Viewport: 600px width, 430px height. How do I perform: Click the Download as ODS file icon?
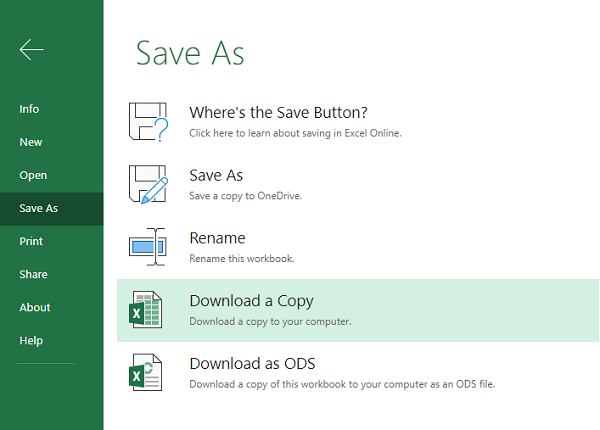(x=147, y=372)
